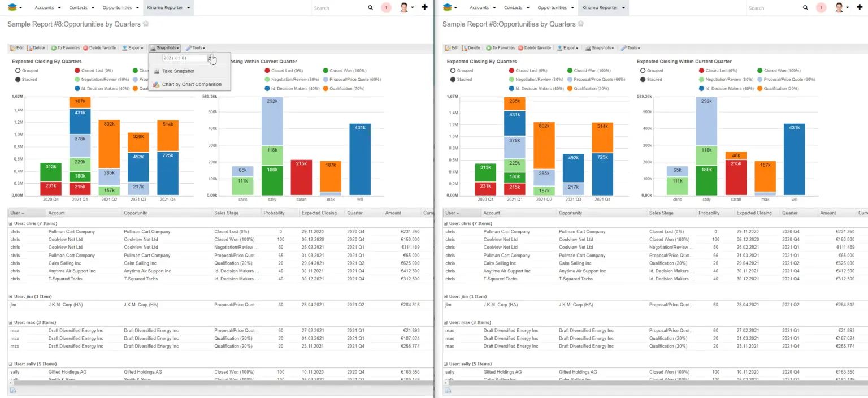Click the red Closed Lost (0%) legend swatch in the right panel's first chart
This screenshot has width=868, height=398.
[x=512, y=71]
